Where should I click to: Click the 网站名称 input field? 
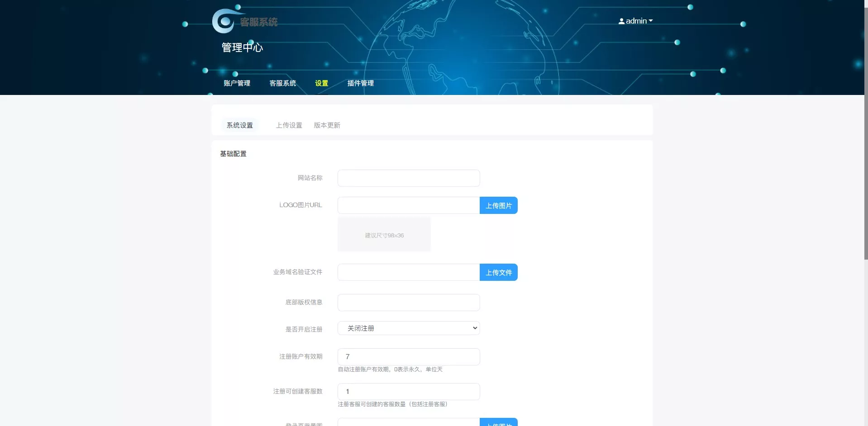click(408, 178)
